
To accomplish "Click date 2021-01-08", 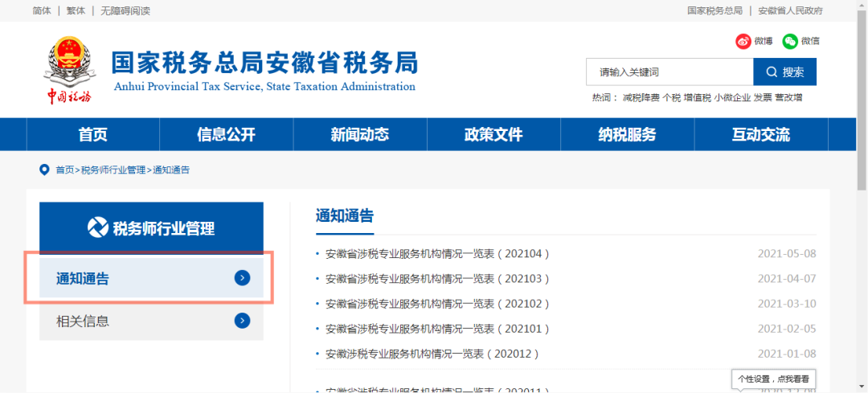I will click(787, 354).
